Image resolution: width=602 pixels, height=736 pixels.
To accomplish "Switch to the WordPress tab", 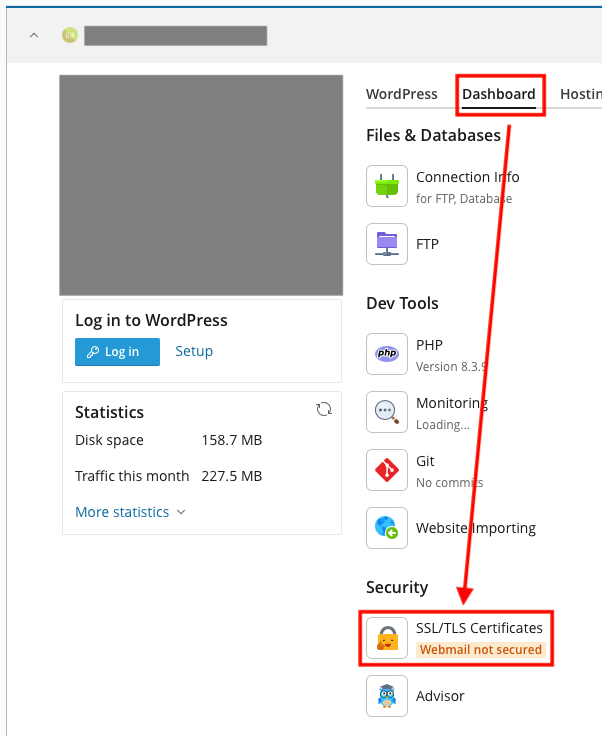I will pyautogui.click(x=402, y=94).
